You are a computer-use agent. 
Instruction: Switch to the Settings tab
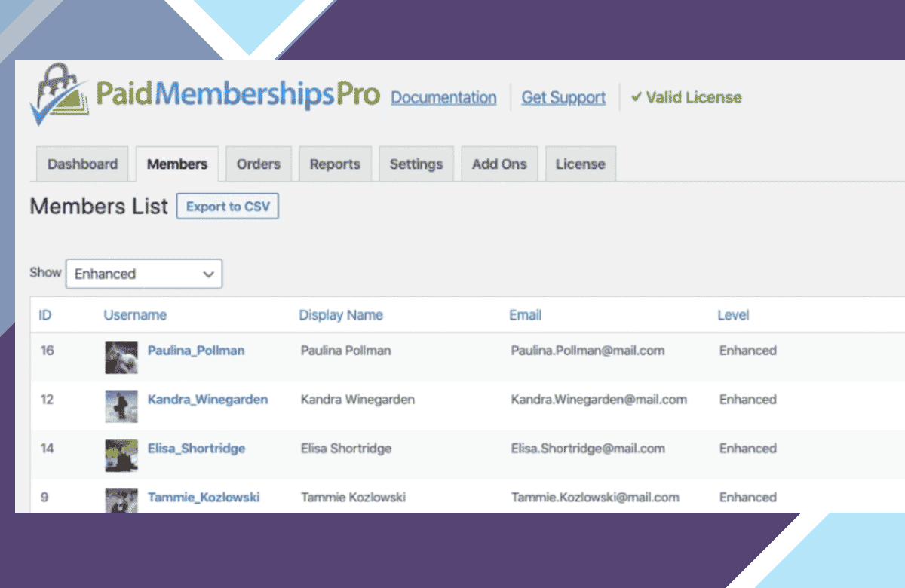point(416,164)
